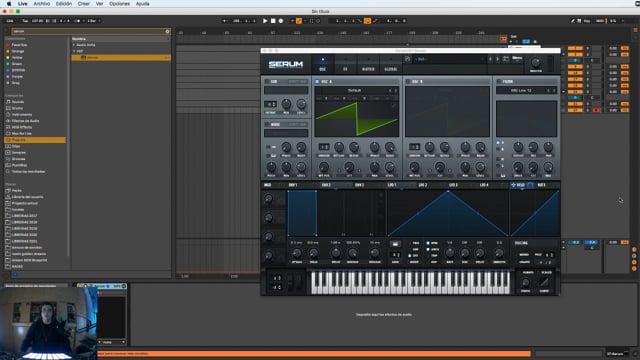Click the Serum logo
Viewport: 640px width, 360px height.
tap(286, 64)
